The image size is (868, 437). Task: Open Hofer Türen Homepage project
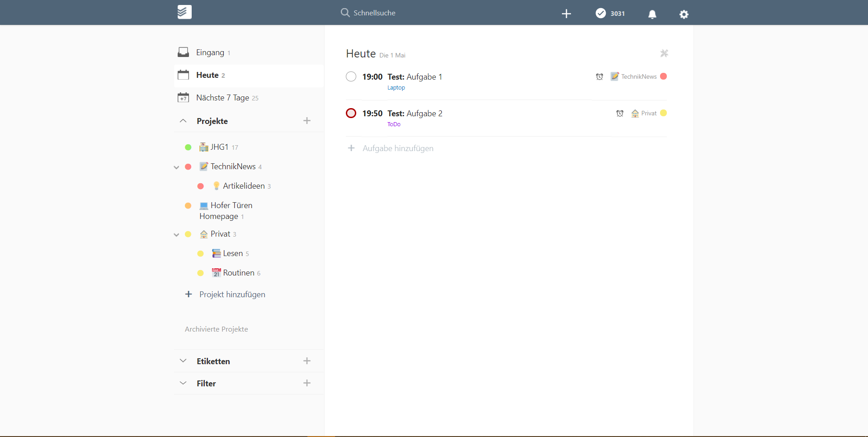pyautogui.click(x=226, y=211)
